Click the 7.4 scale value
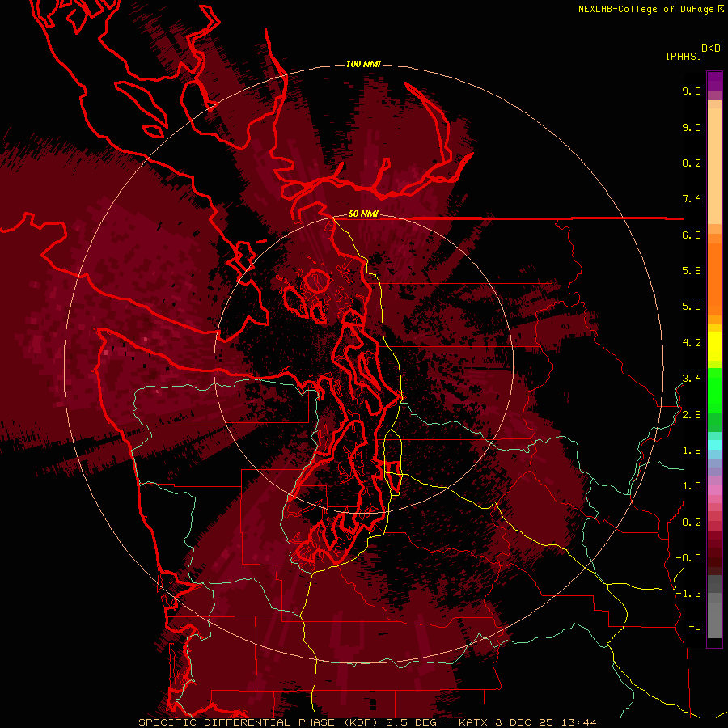The image size is (728, 728). point(692,199)
